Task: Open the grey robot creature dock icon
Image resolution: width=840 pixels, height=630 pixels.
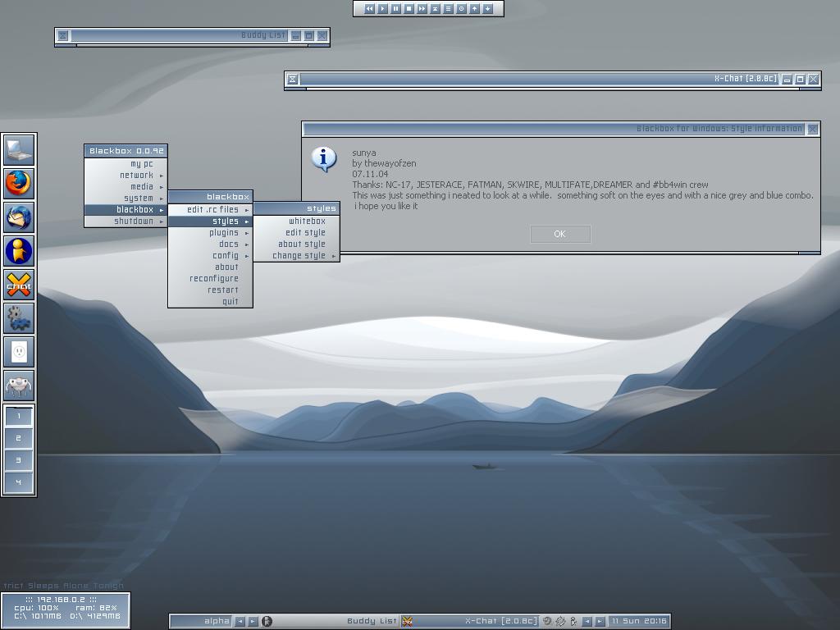Action: click(19, 386)
